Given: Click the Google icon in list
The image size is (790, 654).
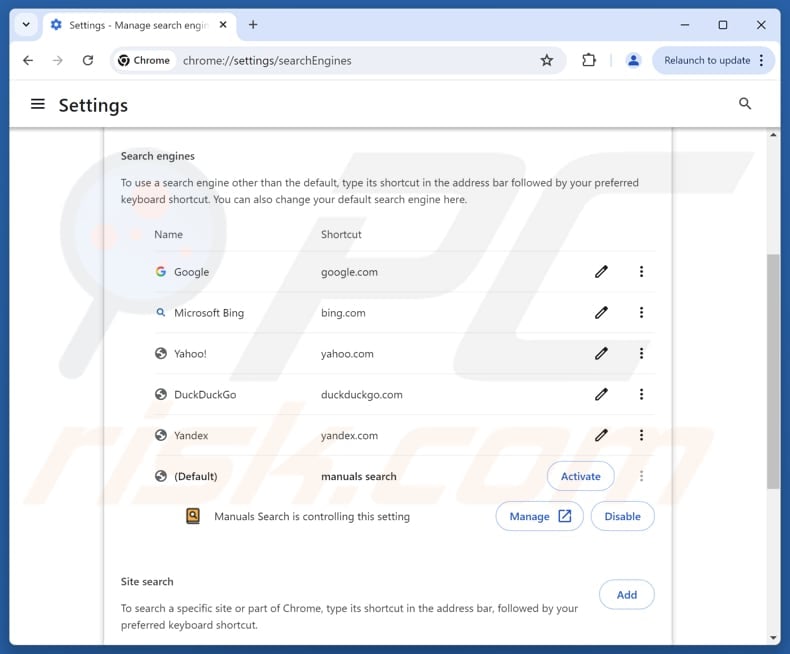Looking at the screenshot, I should point(161,272).
